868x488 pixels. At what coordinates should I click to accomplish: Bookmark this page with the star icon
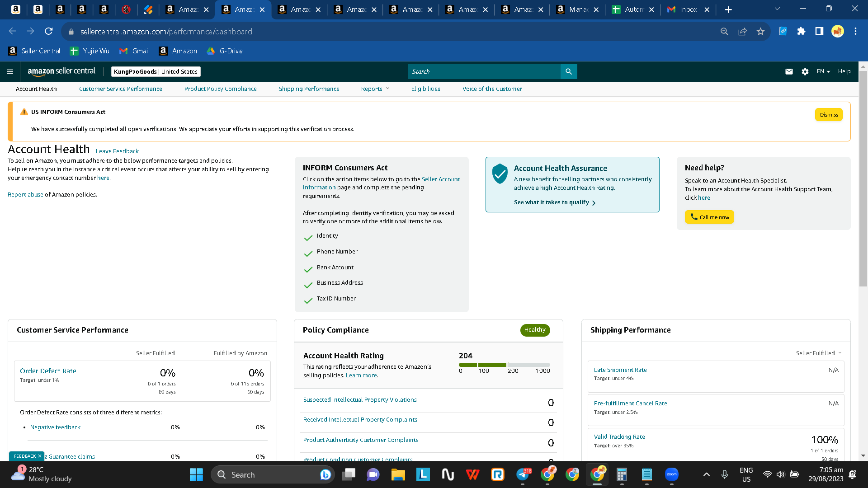[x=760, y=31]
